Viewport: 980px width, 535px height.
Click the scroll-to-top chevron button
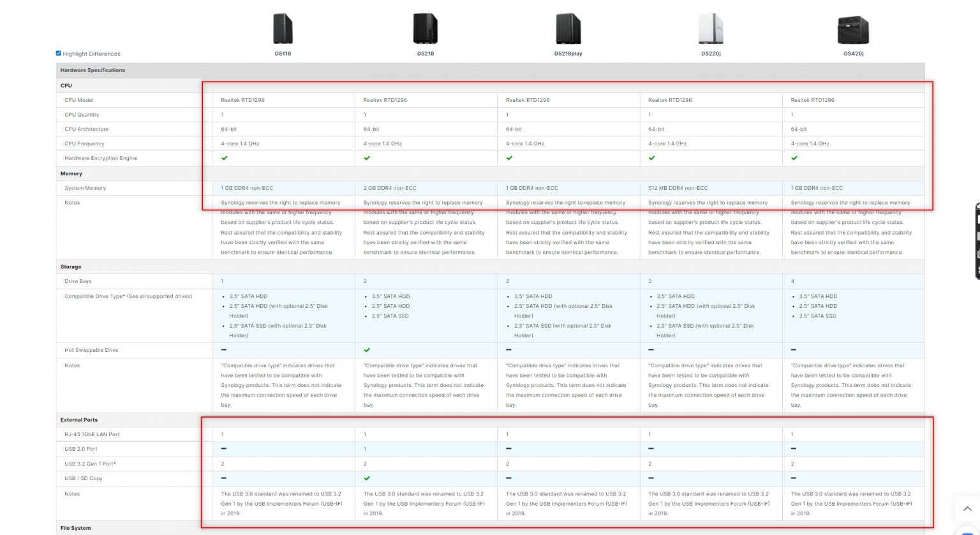967,508
